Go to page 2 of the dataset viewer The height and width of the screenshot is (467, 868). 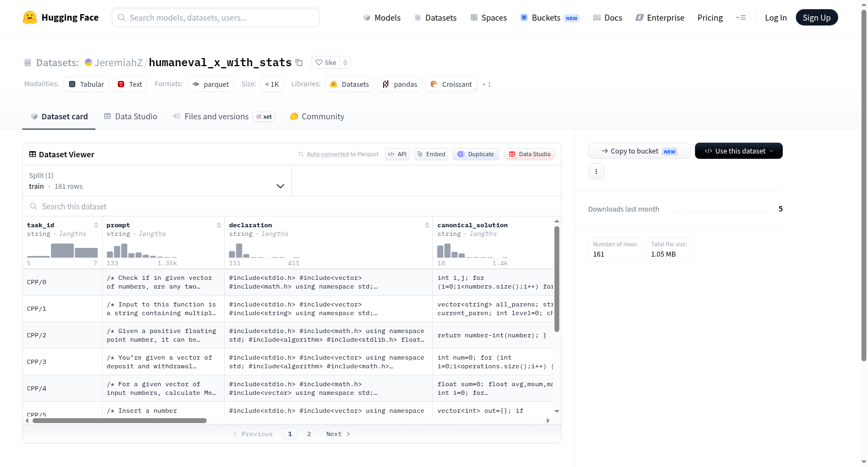[x=309, y=434]
